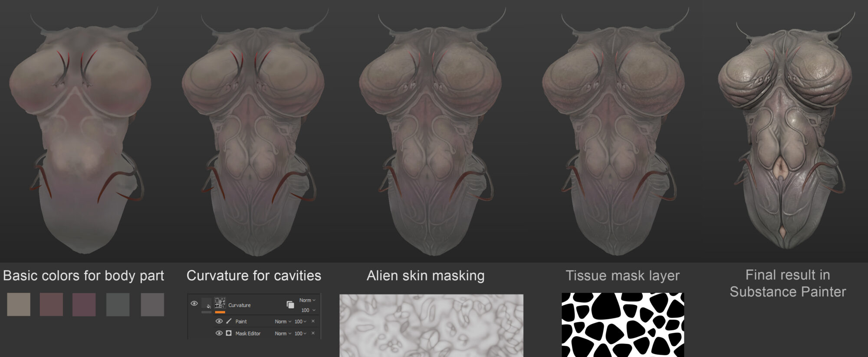Open Mask Editor opacity dropdown
868x357 pixels.
click(x=301, y=334)
